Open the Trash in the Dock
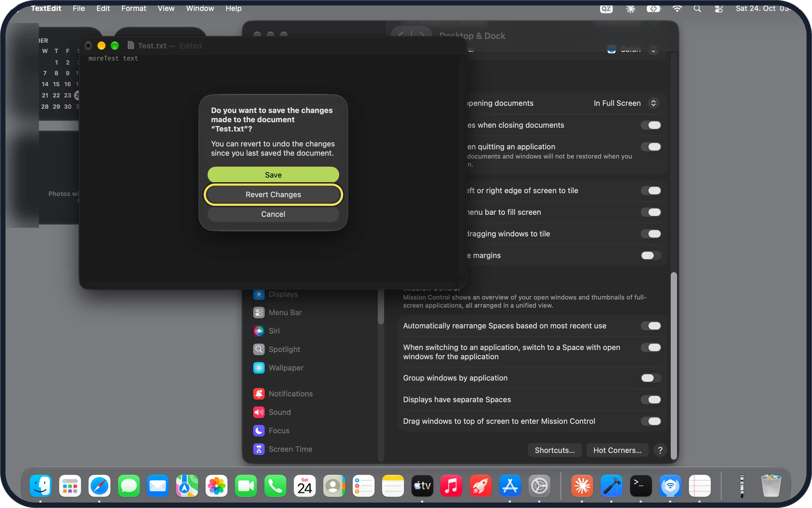The width and height of the screenshot is (812, 508). (x=771, y=486)
